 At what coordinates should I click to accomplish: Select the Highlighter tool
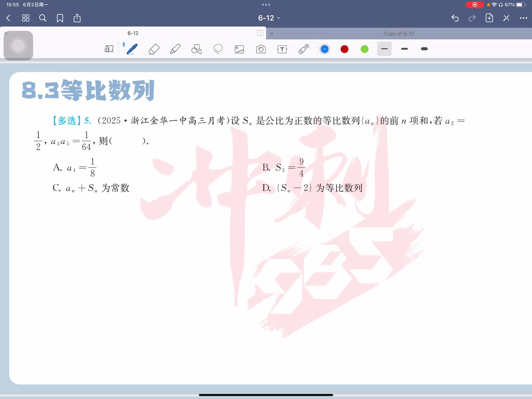coord(175,49)
